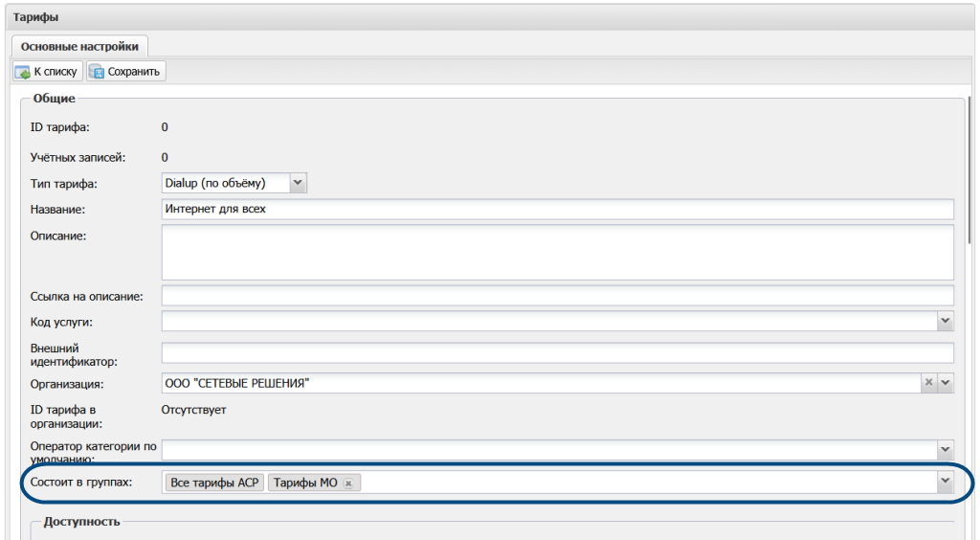Viewport: 980px width, 540px height.
Task: Open the Организация dropdown arrow
Action: click(x=946, y=383)
